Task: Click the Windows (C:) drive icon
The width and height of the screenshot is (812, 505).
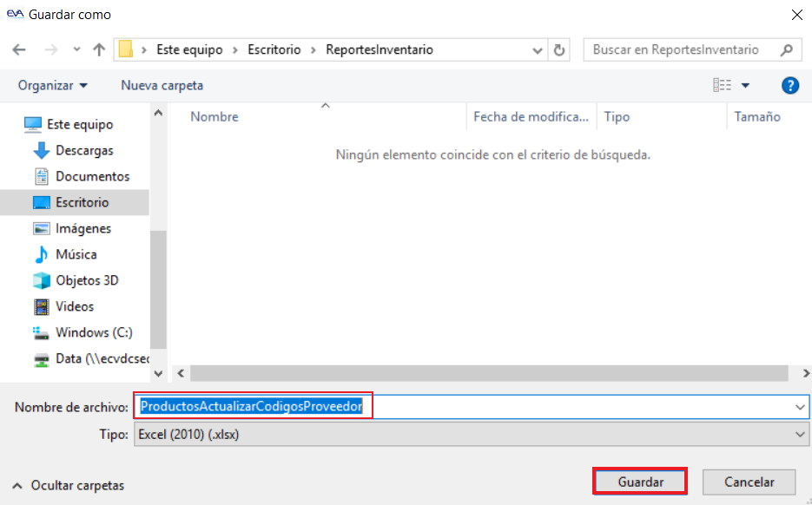Action: [41, 332]
